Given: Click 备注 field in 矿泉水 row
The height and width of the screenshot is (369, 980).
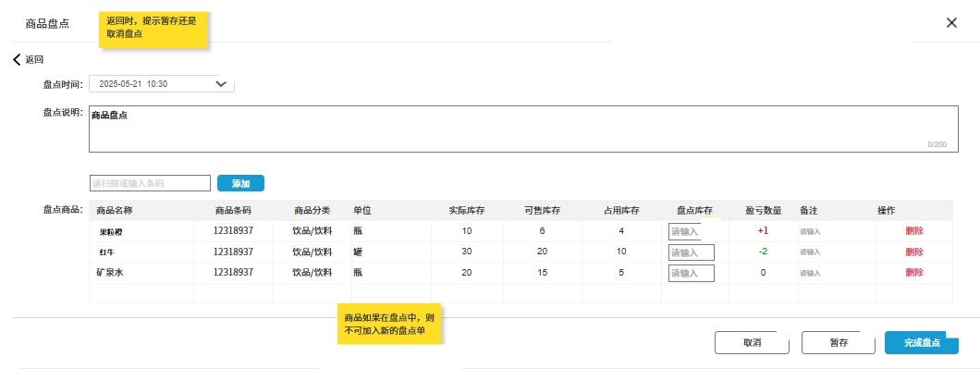Looking at the screenshot, I should click(810, 274).
